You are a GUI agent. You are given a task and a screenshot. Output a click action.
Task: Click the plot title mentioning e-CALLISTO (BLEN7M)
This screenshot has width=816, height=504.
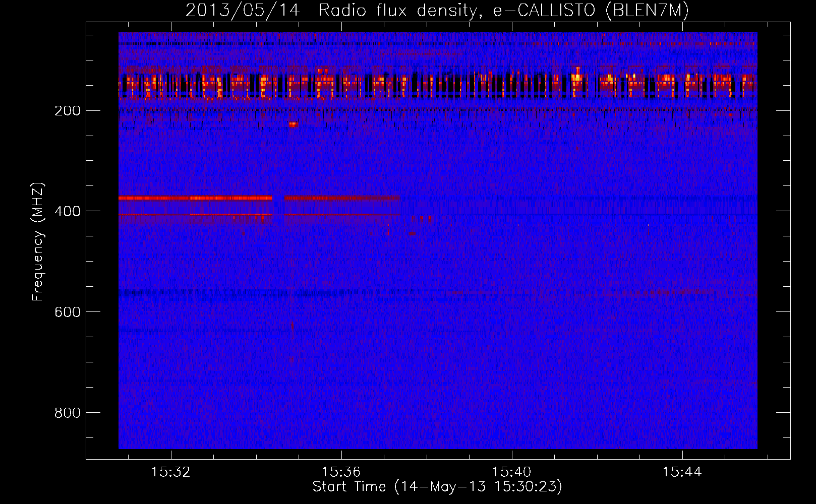437,10
